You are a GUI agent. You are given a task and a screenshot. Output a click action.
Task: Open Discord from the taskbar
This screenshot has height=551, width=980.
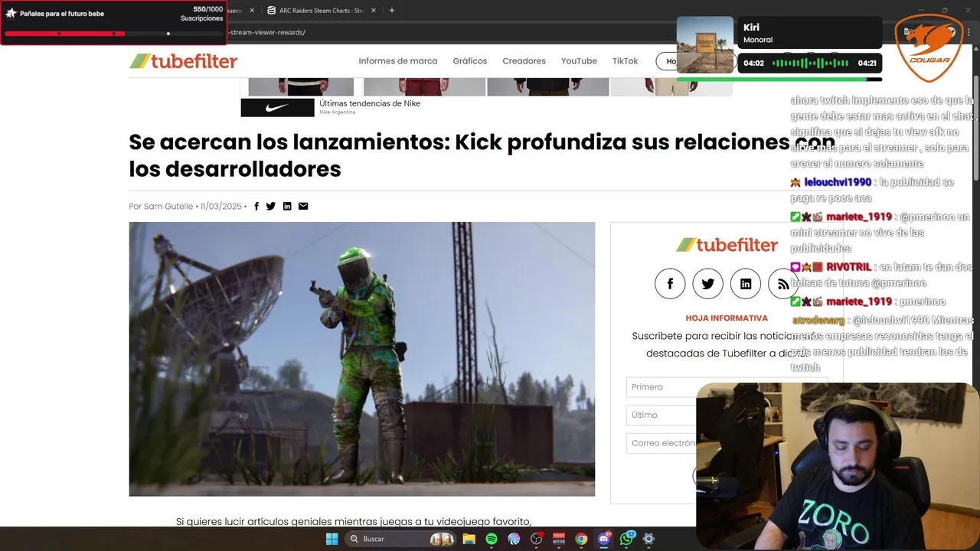point(604,539)
